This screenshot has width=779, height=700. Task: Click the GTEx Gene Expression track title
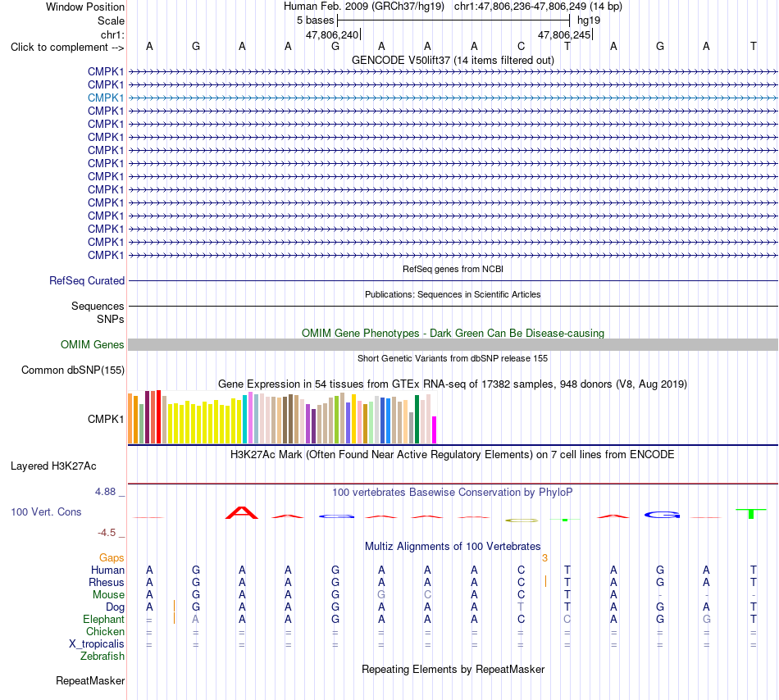pyautogui.click(x=453, y=384)
